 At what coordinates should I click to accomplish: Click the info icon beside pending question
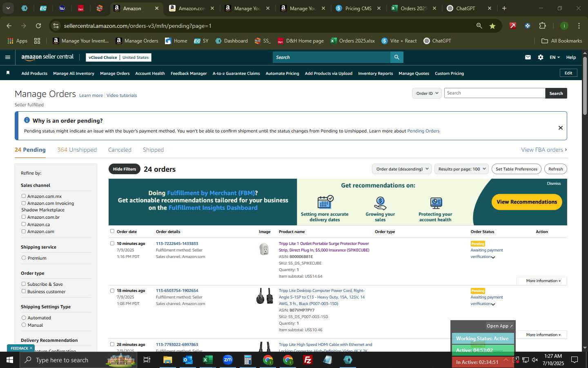click(27, 120)
